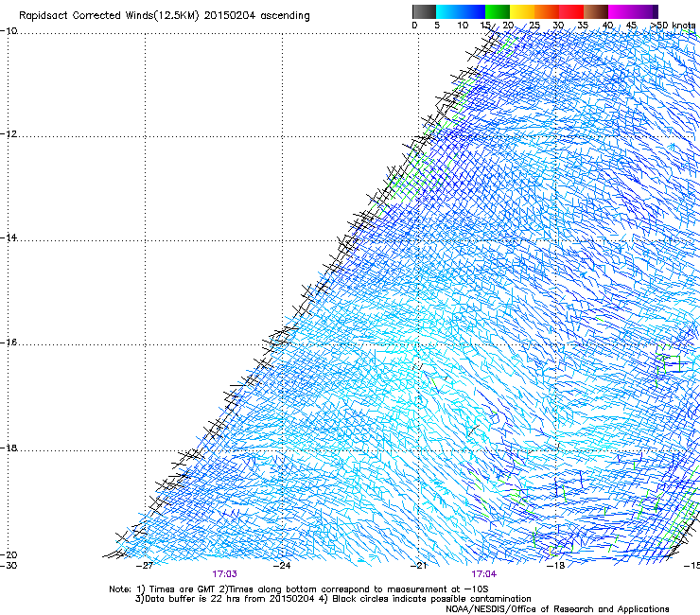Image resolution: width=700 pixels, height=615 pixels.
Task: Click the legend tick label '25'
Action: (534, 26)
